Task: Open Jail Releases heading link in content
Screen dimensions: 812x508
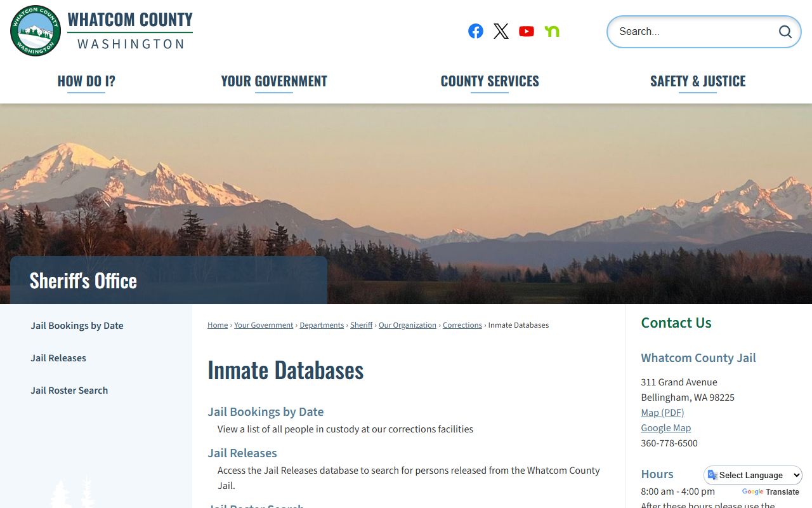Action: click(242, 453)
